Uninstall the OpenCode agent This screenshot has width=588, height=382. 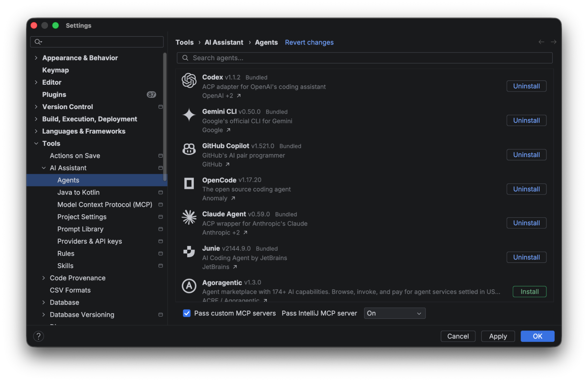point(526,189)
